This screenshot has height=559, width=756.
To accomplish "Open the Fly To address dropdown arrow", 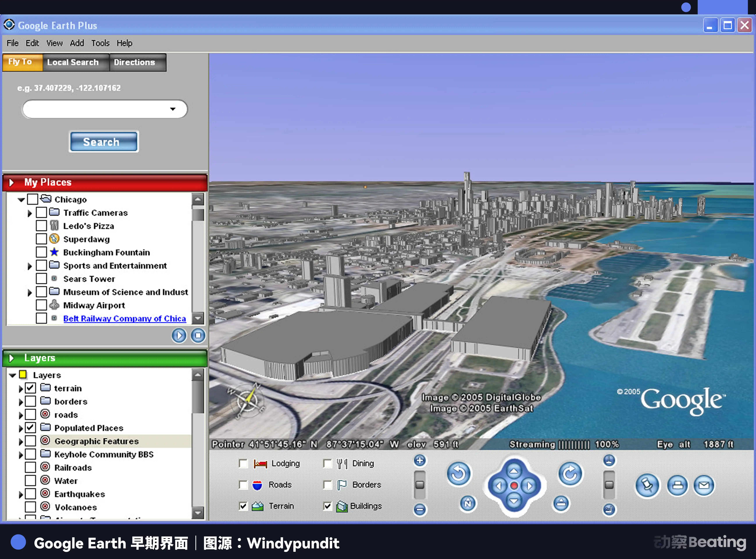I will tap(173, 109).
